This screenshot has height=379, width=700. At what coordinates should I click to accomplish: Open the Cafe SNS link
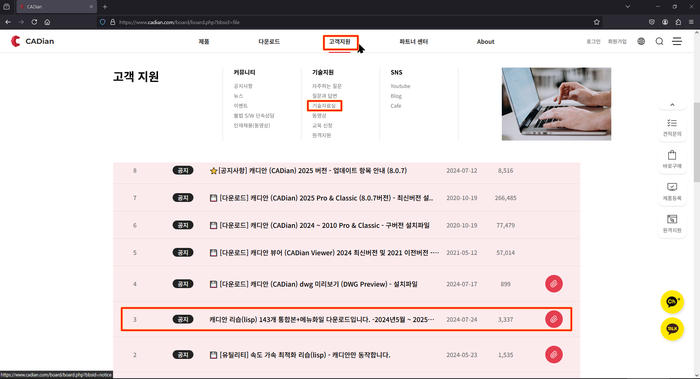pos(396,106)
